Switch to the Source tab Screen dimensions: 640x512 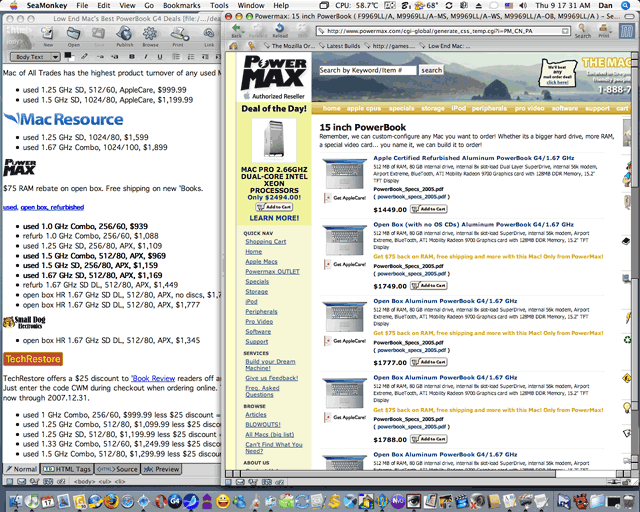click(x=117, y=469)
